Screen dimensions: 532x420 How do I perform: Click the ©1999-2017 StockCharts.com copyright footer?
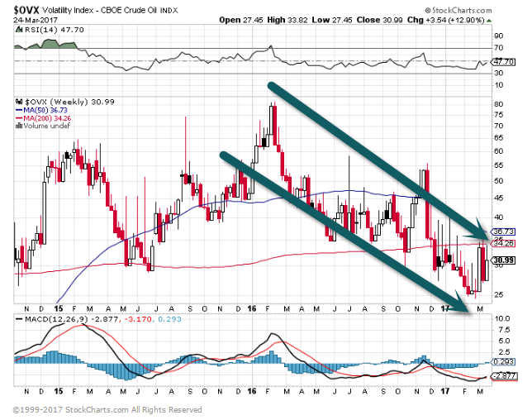pyautogui.click(x=107, y=410)
